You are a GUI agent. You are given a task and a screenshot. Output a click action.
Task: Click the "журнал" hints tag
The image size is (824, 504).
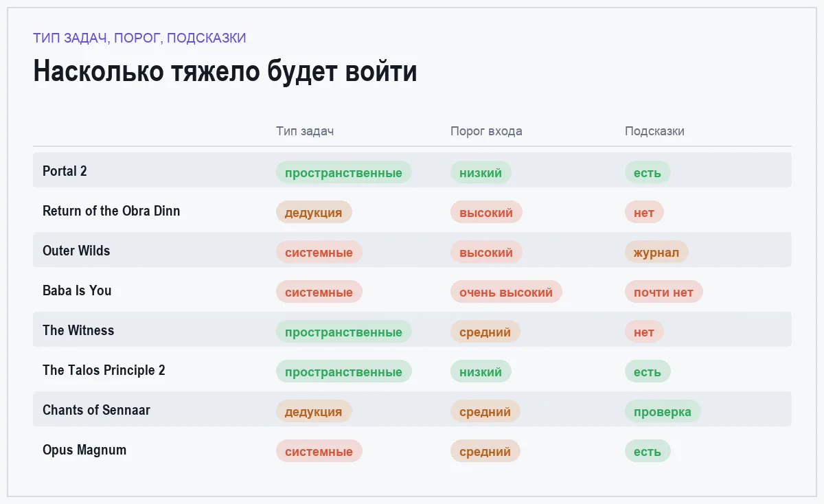(656, 252)
